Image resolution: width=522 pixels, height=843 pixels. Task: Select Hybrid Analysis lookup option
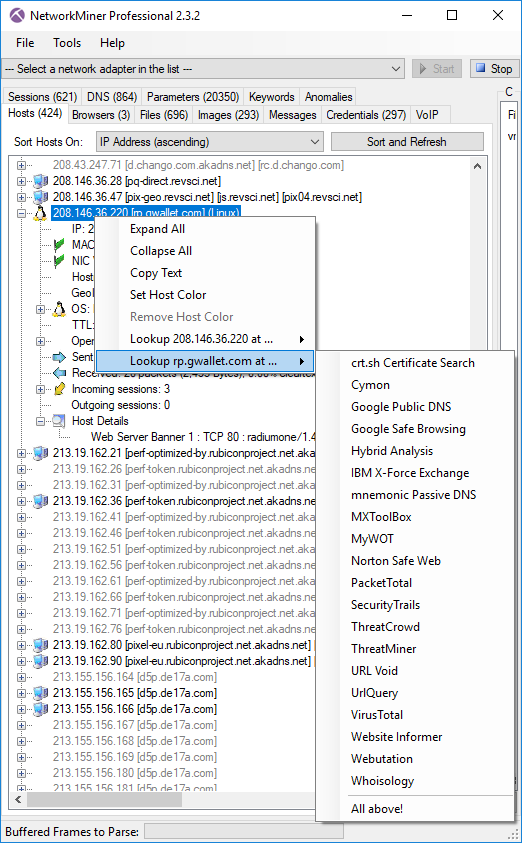coord(414,451)
